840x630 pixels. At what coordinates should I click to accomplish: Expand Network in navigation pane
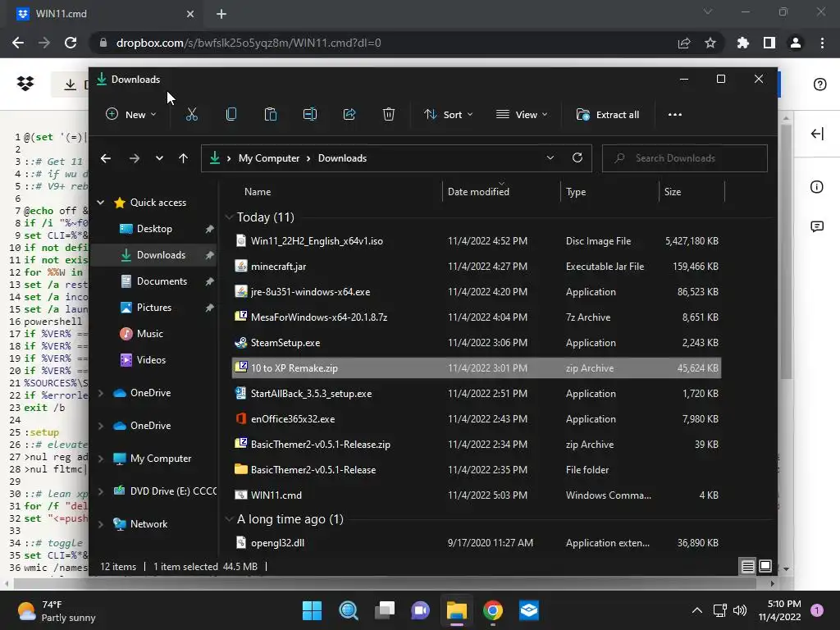pyautogui.click(x=100, y=524)
